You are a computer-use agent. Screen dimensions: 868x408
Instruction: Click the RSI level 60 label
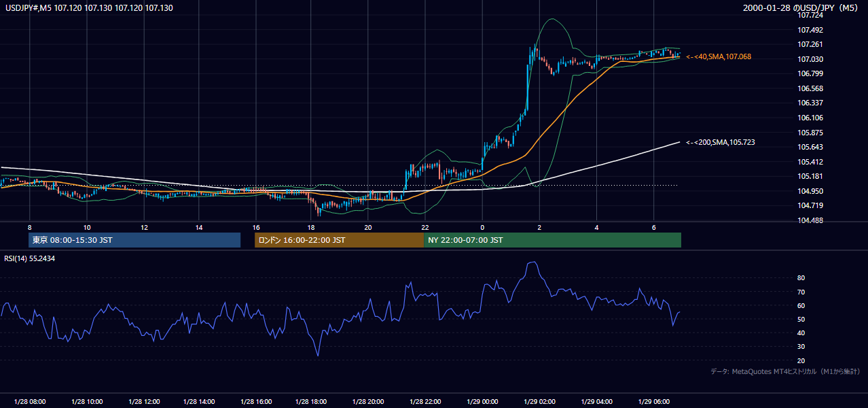click(801, 305)
